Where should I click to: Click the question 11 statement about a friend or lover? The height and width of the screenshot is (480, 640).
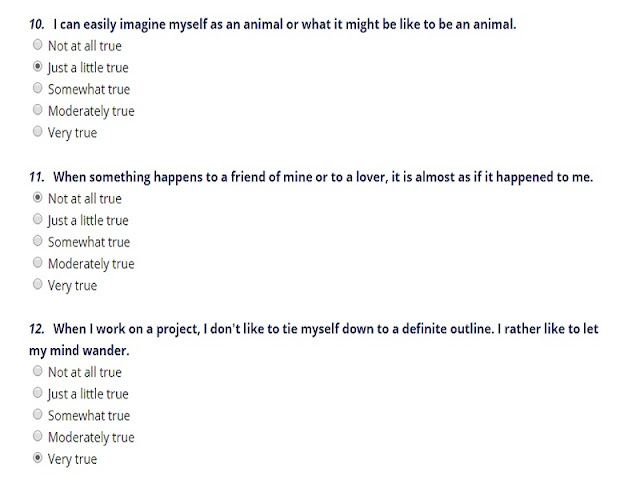(322, 177)
